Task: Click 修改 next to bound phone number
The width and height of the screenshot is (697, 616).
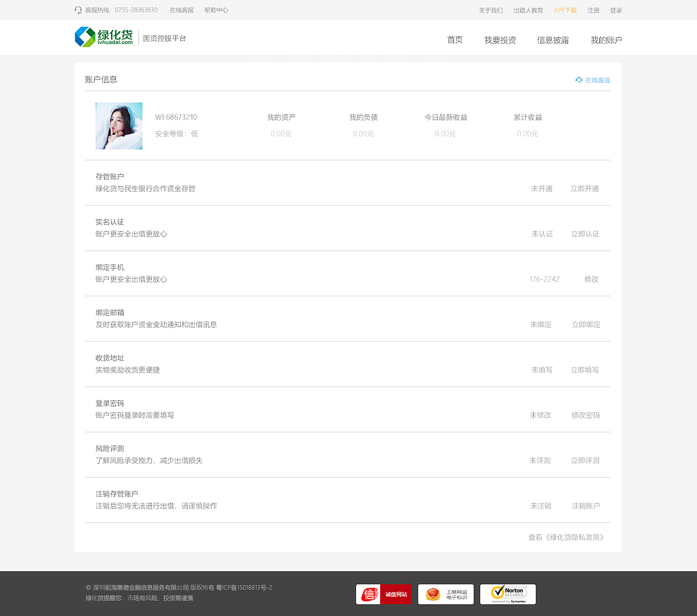Action: point(591,279)
